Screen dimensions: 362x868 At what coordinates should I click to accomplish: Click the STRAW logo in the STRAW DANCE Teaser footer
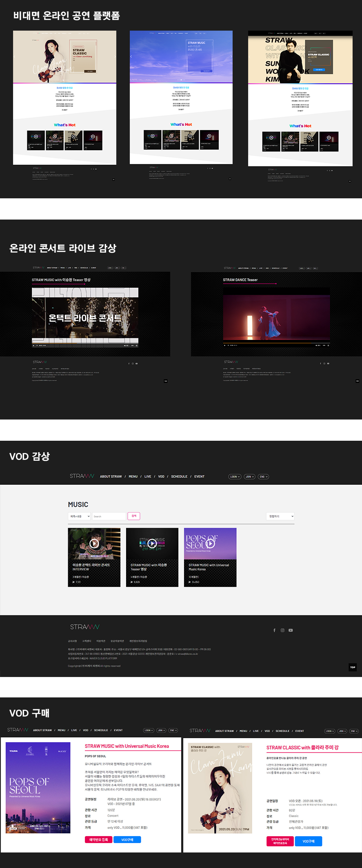(231, 362)
